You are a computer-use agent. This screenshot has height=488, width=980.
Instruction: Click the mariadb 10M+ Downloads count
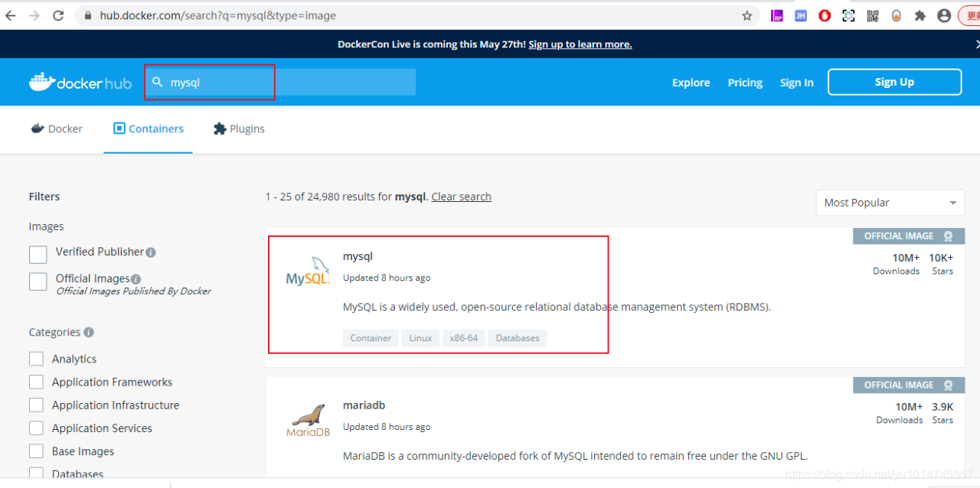tap(909, 407)
